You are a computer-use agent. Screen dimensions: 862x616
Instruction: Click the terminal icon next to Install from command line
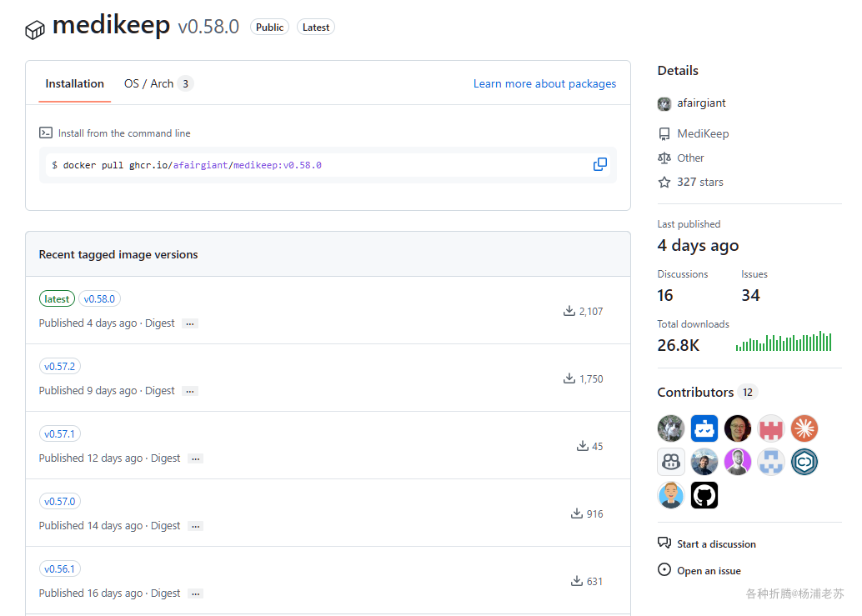pyautogui.click(x=46, y=133)
